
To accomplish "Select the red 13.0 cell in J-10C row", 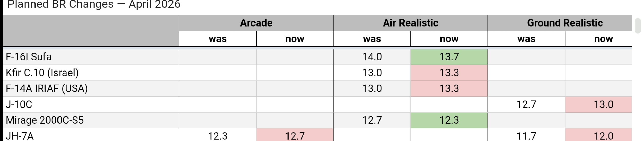I will point(603,104).
